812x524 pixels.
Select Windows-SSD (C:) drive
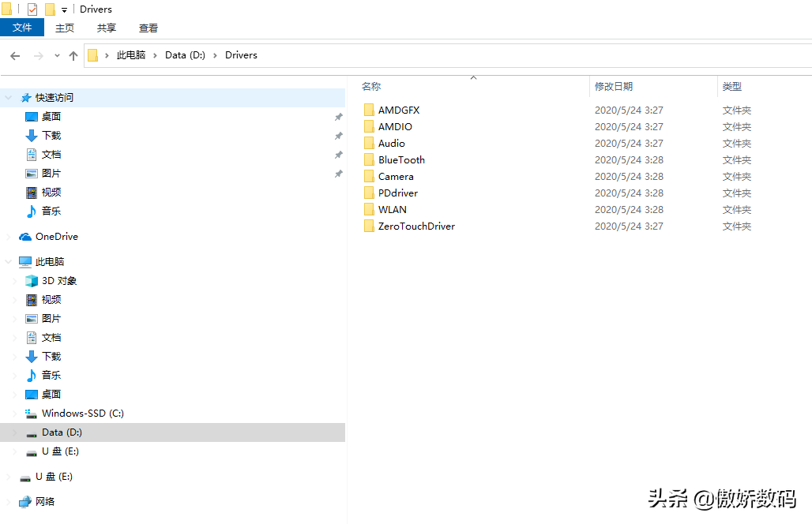point(83,413)
